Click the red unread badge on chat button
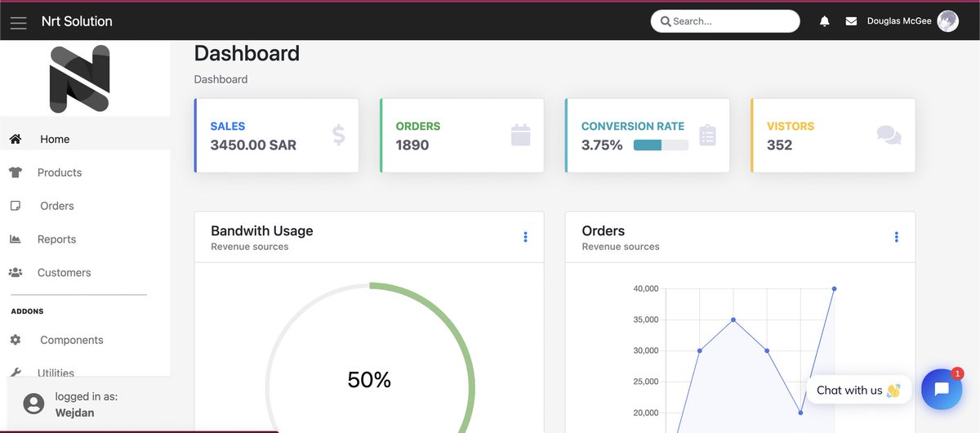The width and height of the screenshot is (980, 433). (x=957, y=373)
